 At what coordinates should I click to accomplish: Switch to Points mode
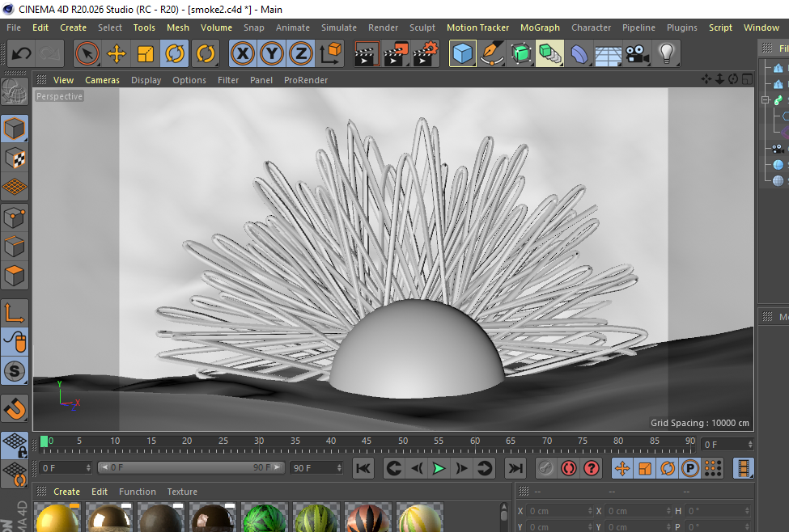pyautogui.click(x=15, y=217)
